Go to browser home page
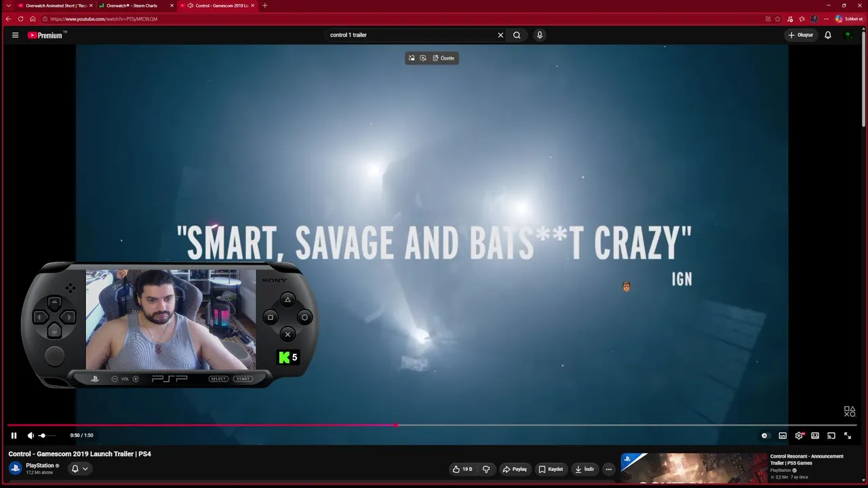Image resolution: width=868 pixels, height=488 pixels. click(x=33, y=19)
